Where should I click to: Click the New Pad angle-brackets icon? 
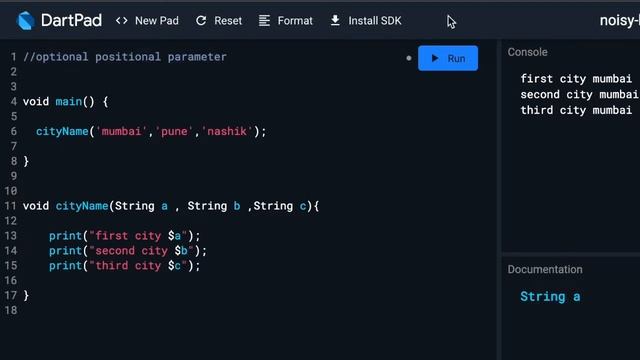click(122, 20)
